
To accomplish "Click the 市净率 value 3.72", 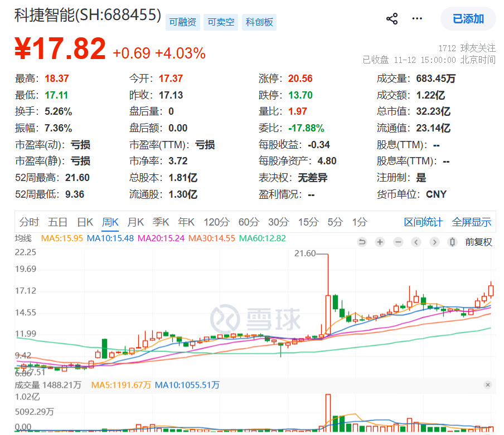I will coord(178,161).
